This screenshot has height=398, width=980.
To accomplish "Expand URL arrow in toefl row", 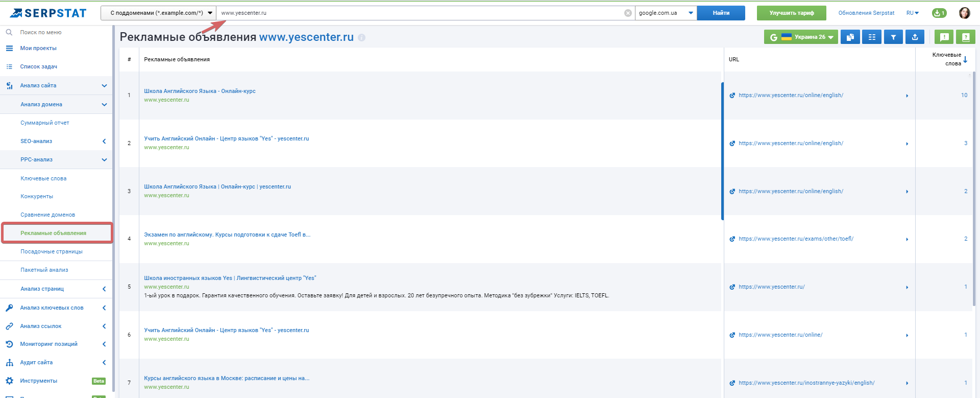I will (907, 240).
